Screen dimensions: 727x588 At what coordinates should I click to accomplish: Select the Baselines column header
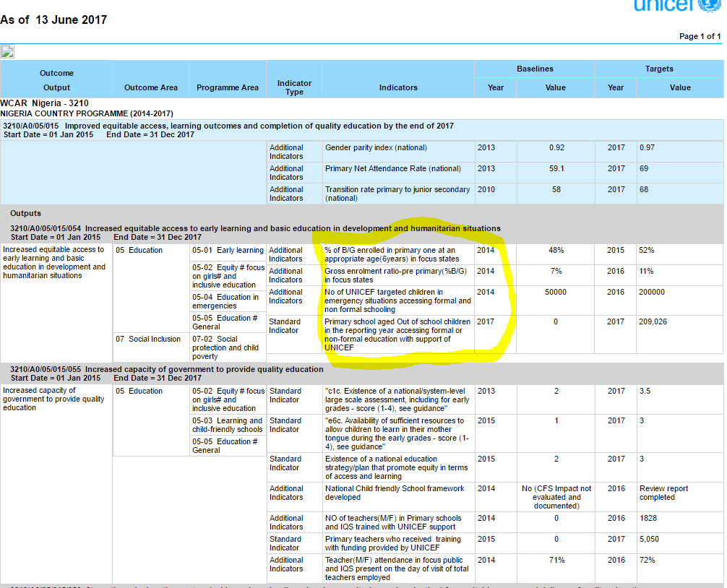pos(534,69)
